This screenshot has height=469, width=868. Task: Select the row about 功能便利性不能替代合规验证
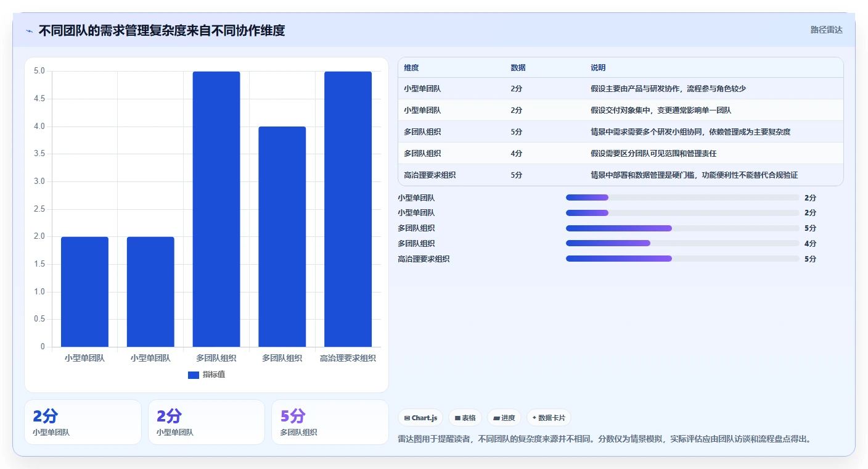[620, 175]
